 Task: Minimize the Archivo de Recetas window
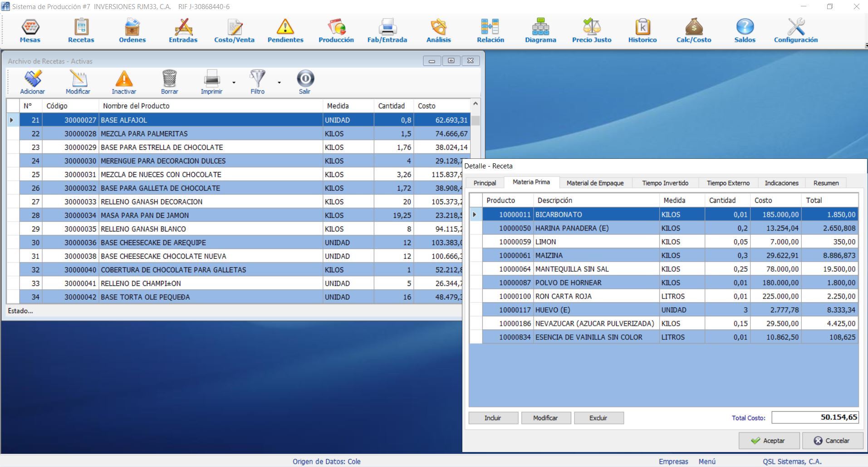432,60
